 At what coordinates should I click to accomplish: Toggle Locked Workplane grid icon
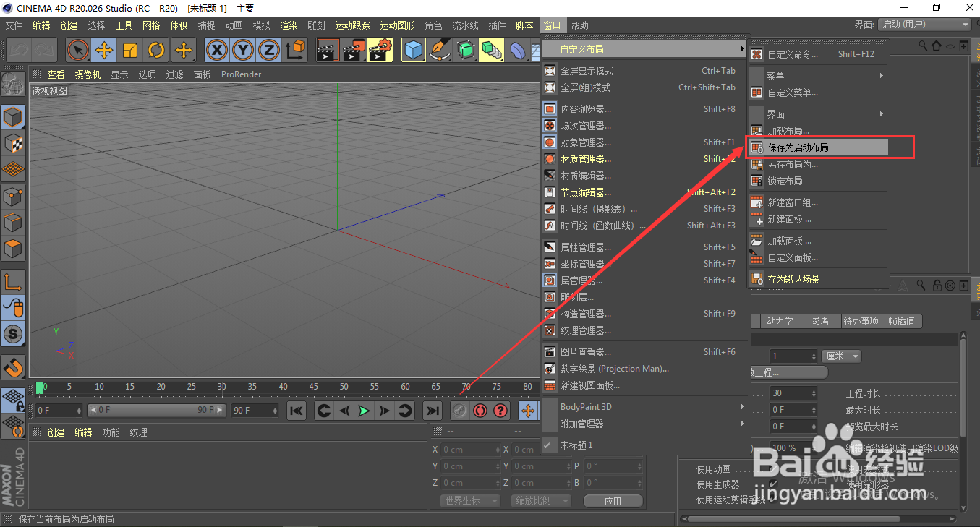tap(14, 400)
